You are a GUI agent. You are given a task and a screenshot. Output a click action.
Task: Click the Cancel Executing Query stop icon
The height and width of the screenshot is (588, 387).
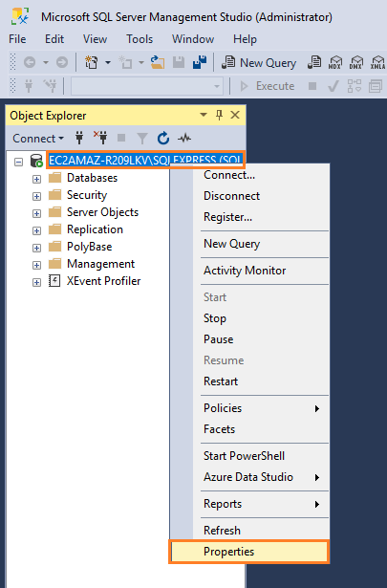coord(312,86)
